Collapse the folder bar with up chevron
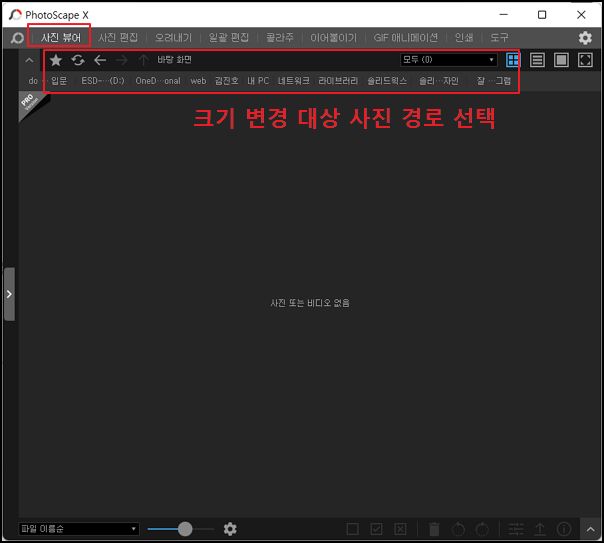 (29, 60)
